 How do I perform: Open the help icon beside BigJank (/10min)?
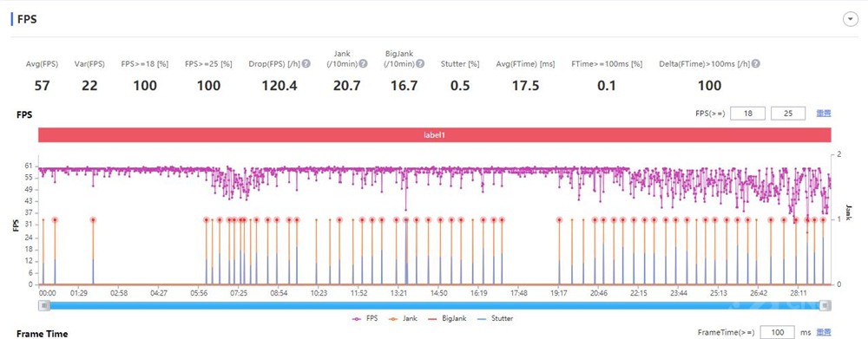[421, 63]
